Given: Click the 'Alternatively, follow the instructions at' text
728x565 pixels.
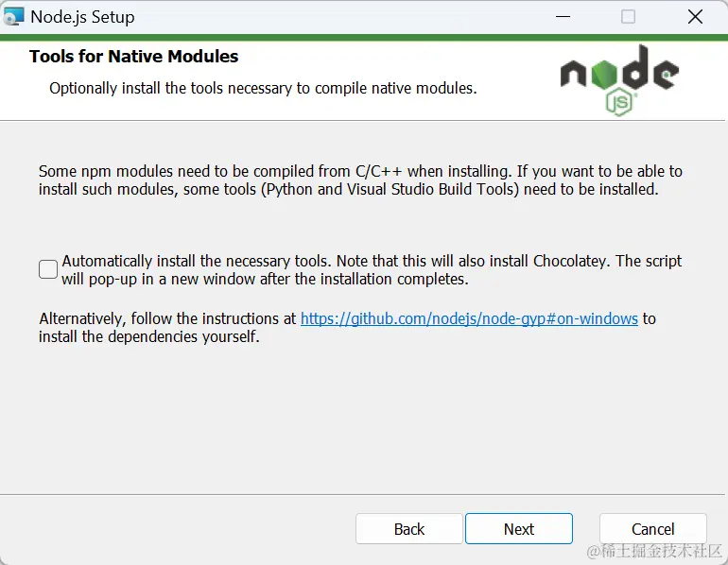Looking at the screenshot, I should click(167, 318).
